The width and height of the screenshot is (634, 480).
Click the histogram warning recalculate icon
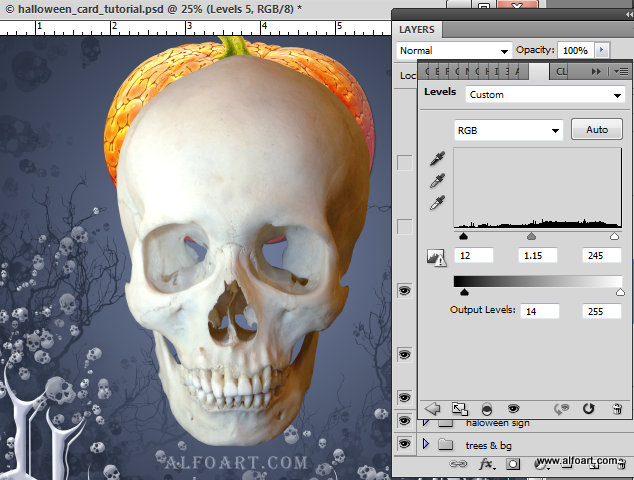(x=436, y=257)
